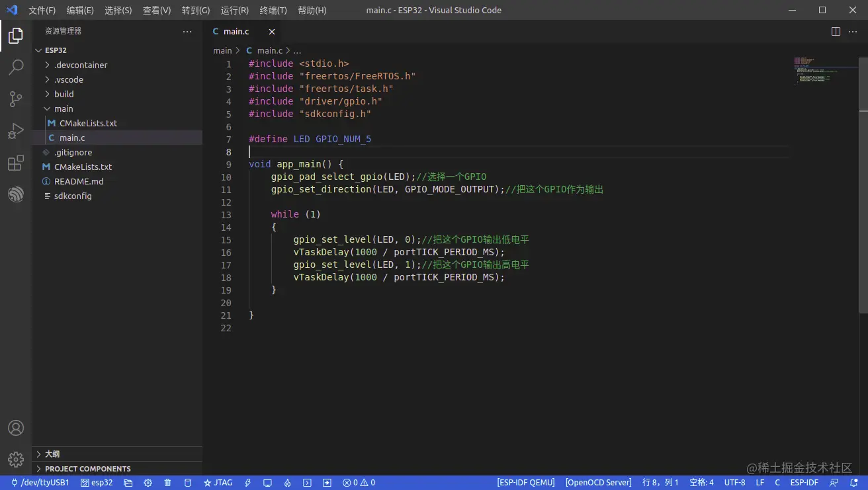The height and width of the screenshot is (490, 868).
Task: Click the esp32 target selector in status bar
Action: 97,483
